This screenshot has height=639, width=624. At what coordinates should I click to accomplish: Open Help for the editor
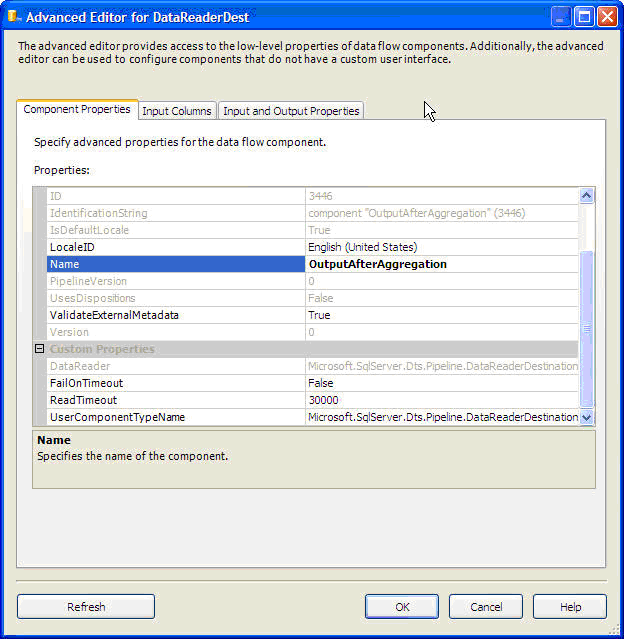click(x=570, y=606)
